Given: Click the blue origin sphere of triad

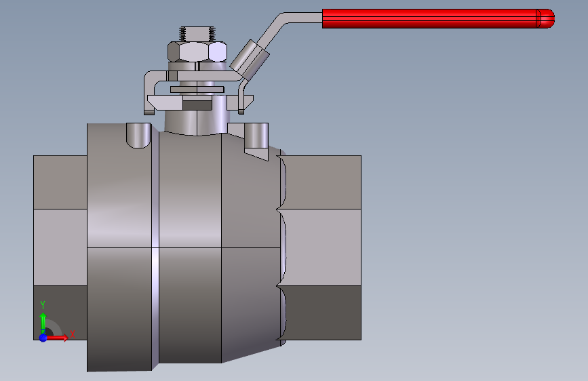Looking at the screenshot, I should [x=43, y=338].
